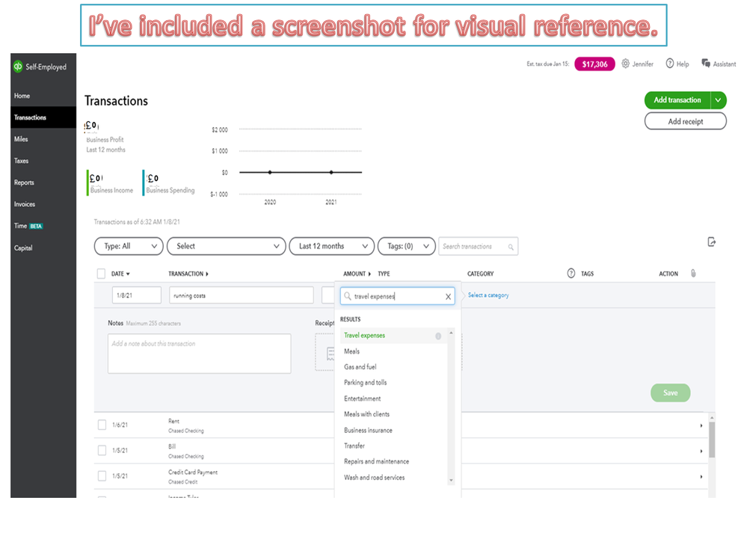
Task: Click the green Save button
Action: (670, 393)
